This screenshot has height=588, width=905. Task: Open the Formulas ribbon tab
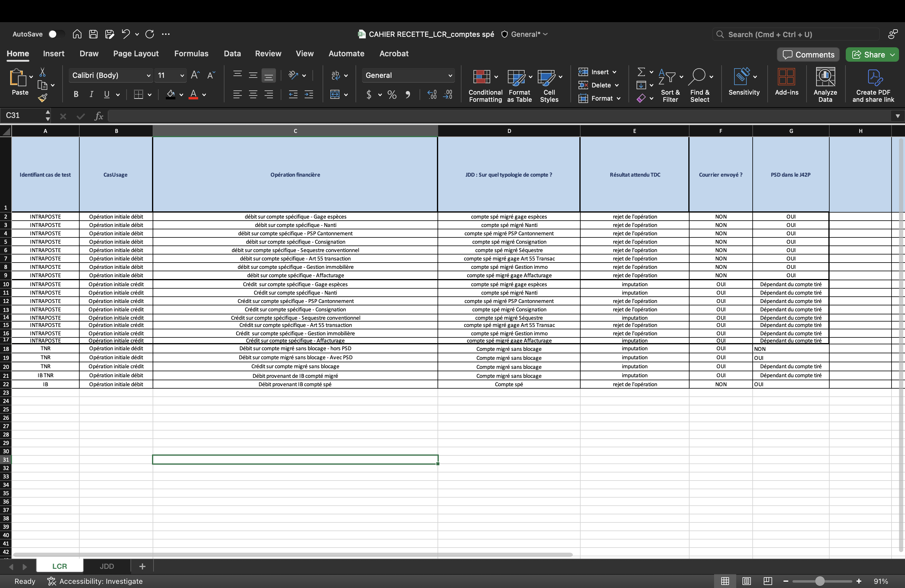(x=191, y=54)
